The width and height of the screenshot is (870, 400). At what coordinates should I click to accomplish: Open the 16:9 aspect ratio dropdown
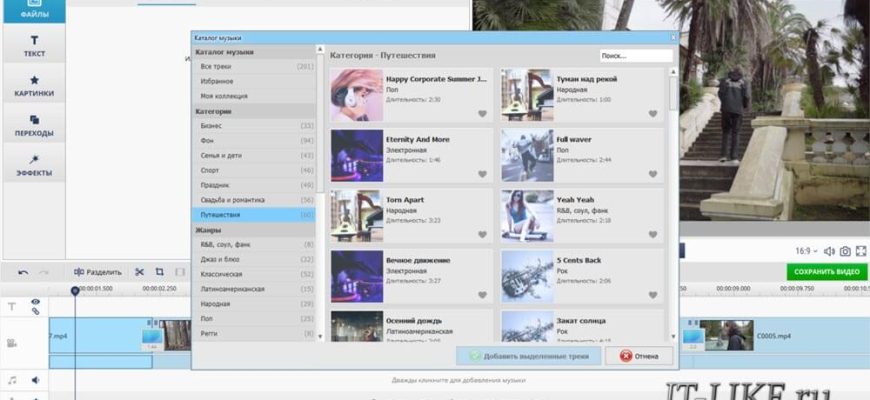point(805,251)
